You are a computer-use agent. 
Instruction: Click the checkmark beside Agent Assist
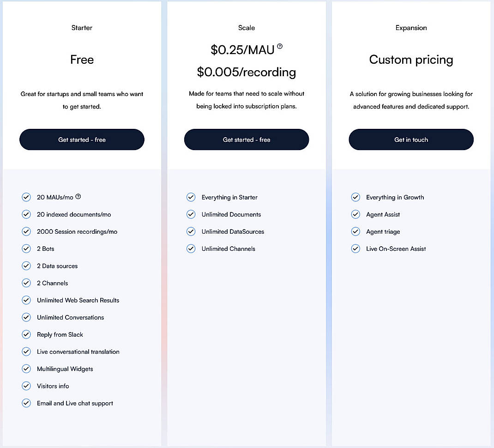click(x=355, y=214)
